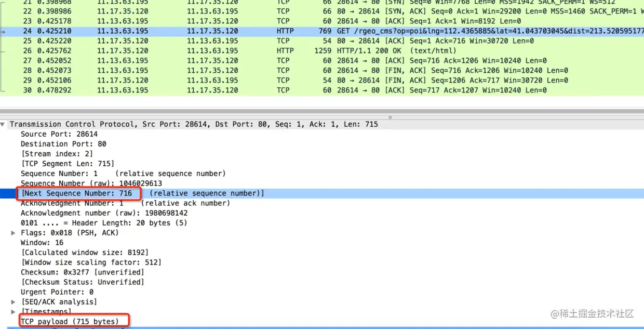Screen dimensions: 644x329
Task: Select Checksum: 0x32f7 [unverified] line
Action: pos(83,272)
